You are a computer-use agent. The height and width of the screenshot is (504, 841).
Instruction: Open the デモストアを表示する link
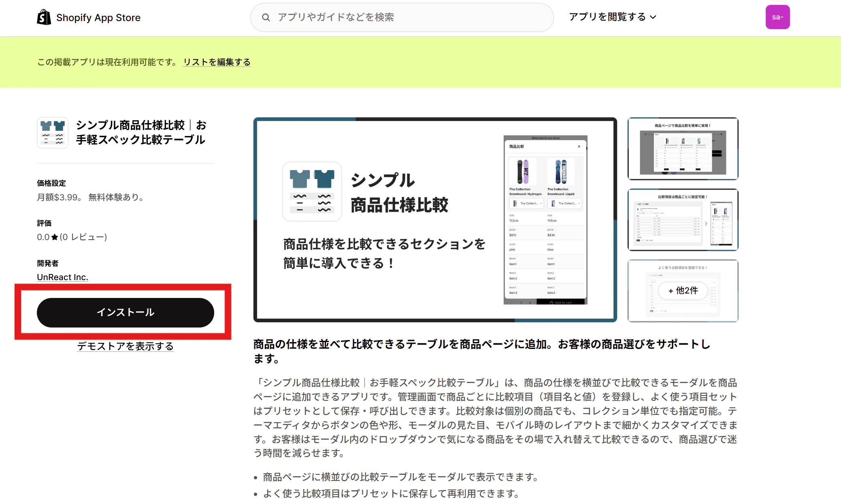(x=126, y=346)
